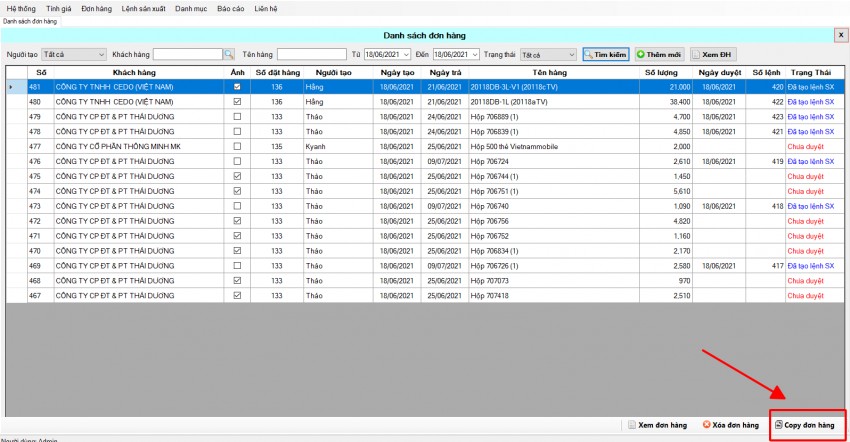The image size is (850, 442).
Task: Expand the Người tạo dropdown
Action: point(101,54)
